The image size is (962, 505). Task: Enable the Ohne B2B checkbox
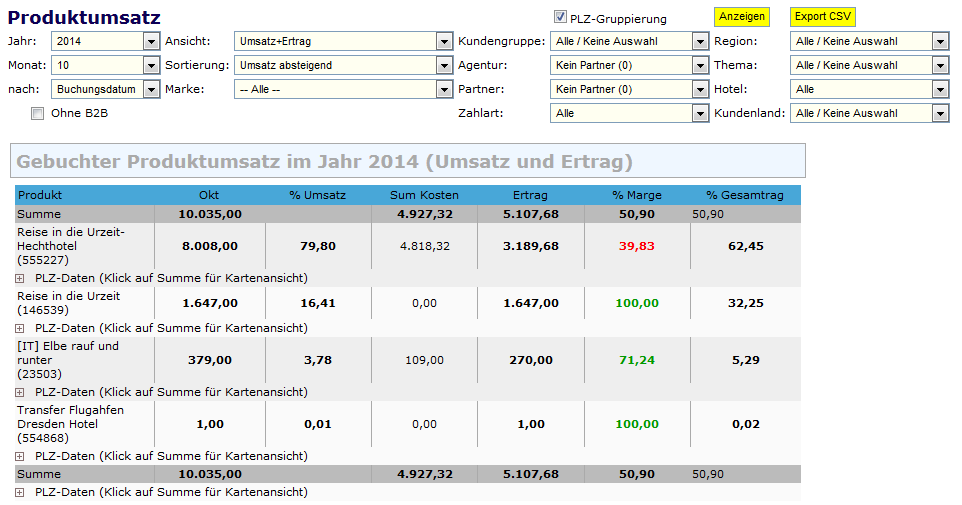38,113
